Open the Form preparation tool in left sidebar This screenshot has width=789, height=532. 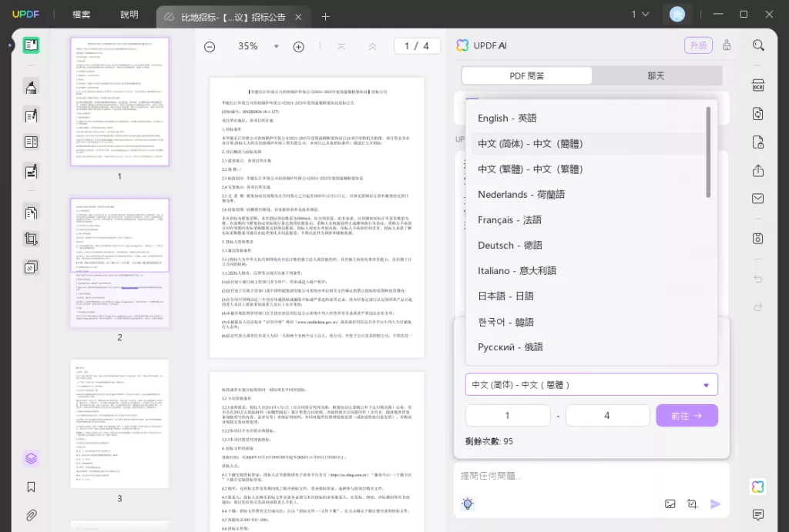tap(31, 142)
